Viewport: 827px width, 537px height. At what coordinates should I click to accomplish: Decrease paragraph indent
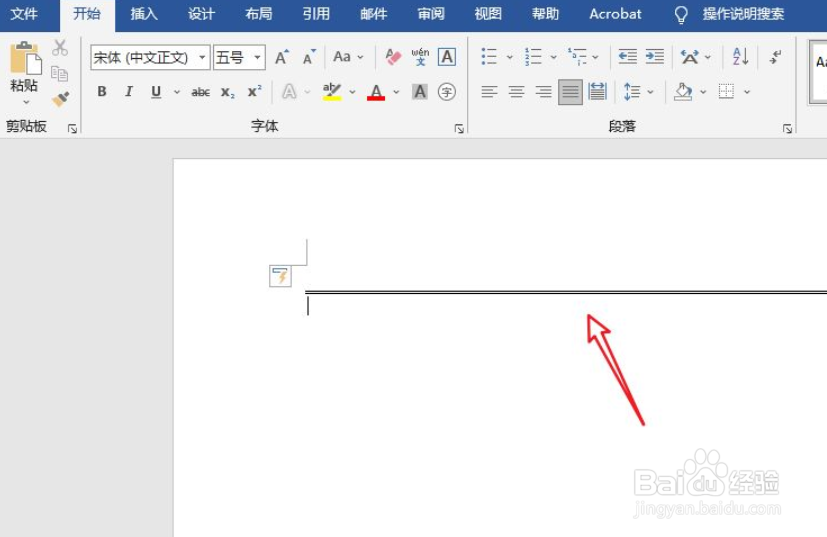click(x=627, y=56)
